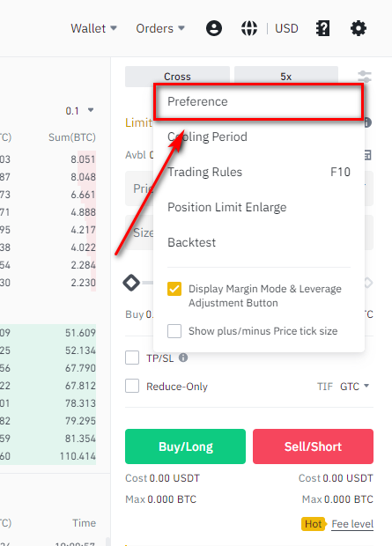
Task: Open the settings gear icon
Action: pos(359,28)
